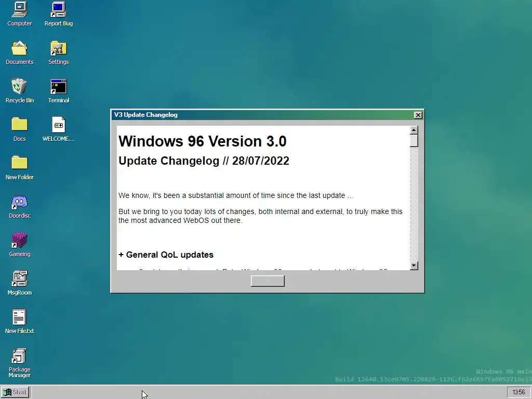Click the changelog scrollbar thumb

[414, 141]
